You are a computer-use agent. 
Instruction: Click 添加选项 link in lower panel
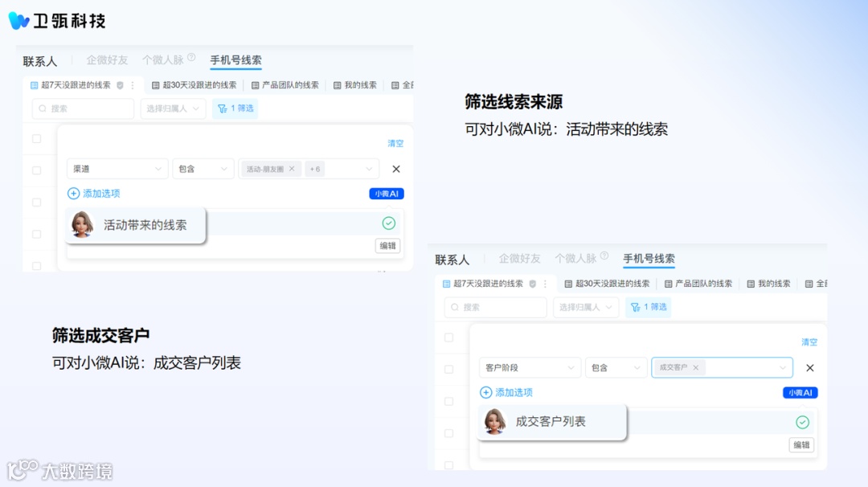tap(514, 392)
